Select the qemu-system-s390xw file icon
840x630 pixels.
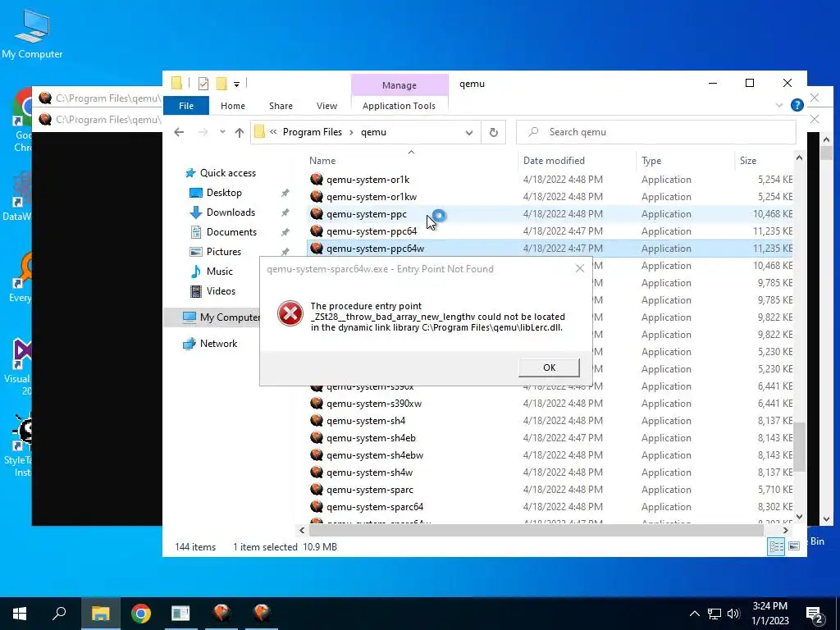317,404
